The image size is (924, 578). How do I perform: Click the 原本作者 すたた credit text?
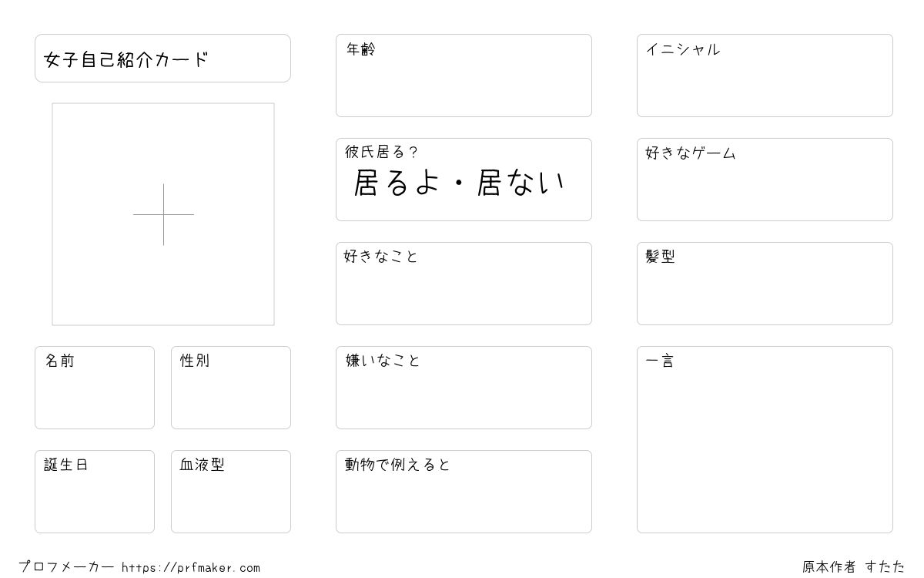pos(854,567)
